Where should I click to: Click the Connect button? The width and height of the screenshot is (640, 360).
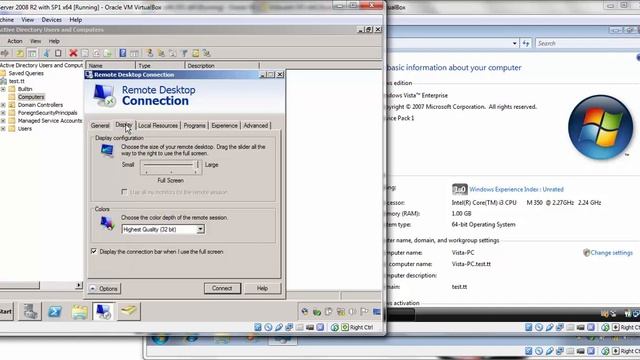(x=222, y=288)
